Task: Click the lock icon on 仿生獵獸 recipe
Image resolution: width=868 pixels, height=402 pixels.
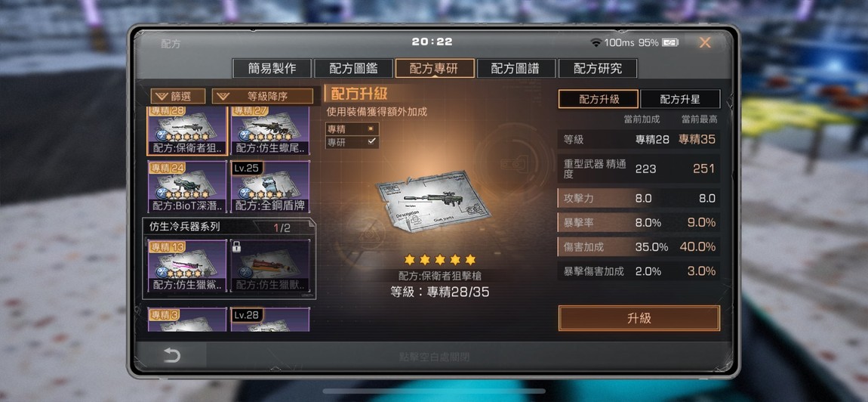Action: (237, 248)
